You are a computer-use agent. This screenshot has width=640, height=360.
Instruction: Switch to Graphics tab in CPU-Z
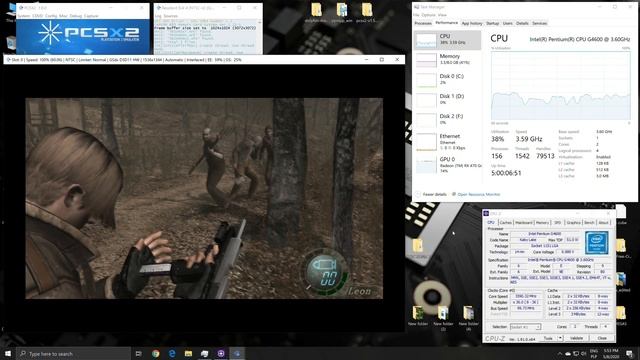(573, 222)
